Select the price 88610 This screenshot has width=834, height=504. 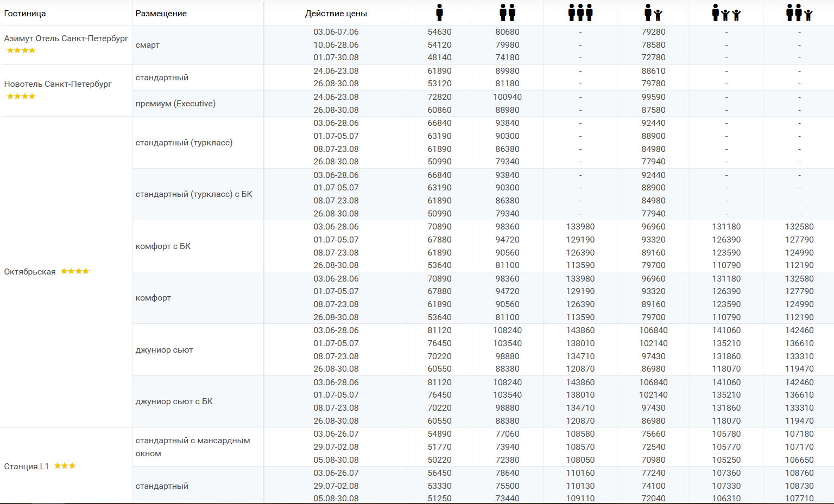pos(653,71)
